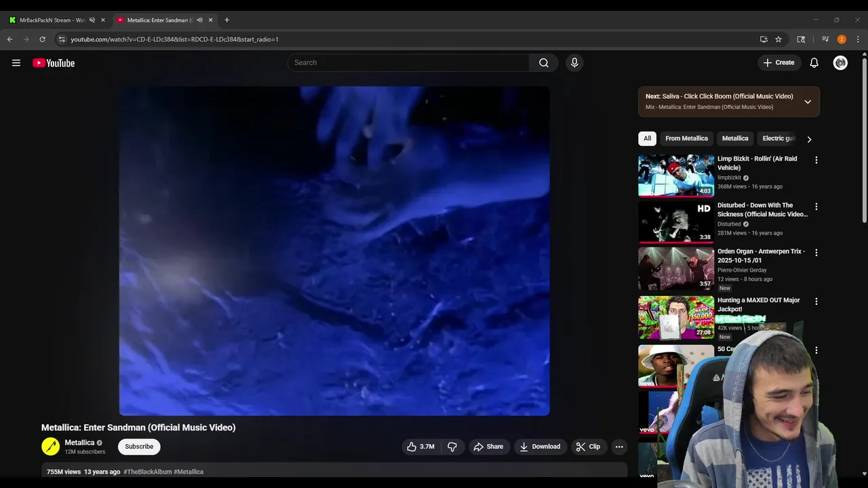
Task: Open Chrome three-dot menu
Action: click(858, 39)
